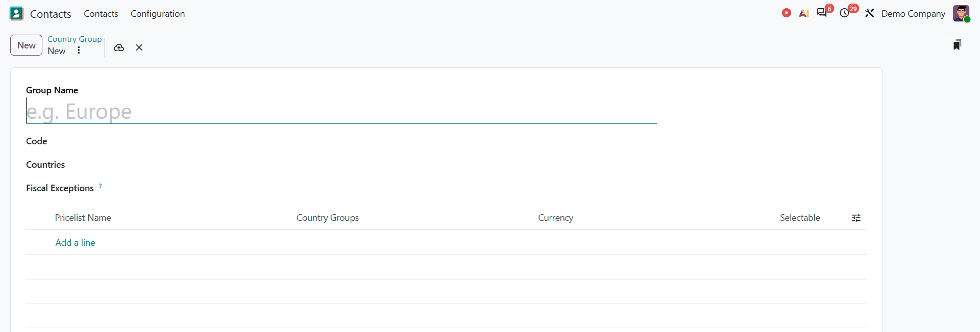Click the Contacts app title
This screenshot has height=332, width=980.
51,14
